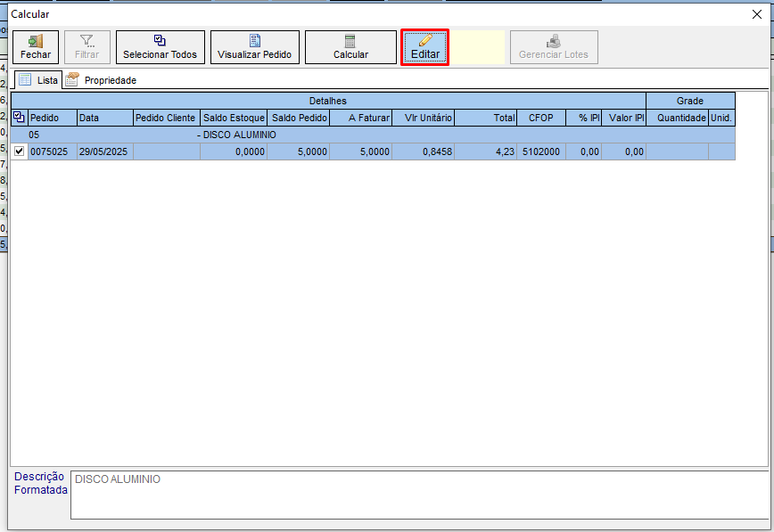Switch to the Lista tab

click(38, 80)
